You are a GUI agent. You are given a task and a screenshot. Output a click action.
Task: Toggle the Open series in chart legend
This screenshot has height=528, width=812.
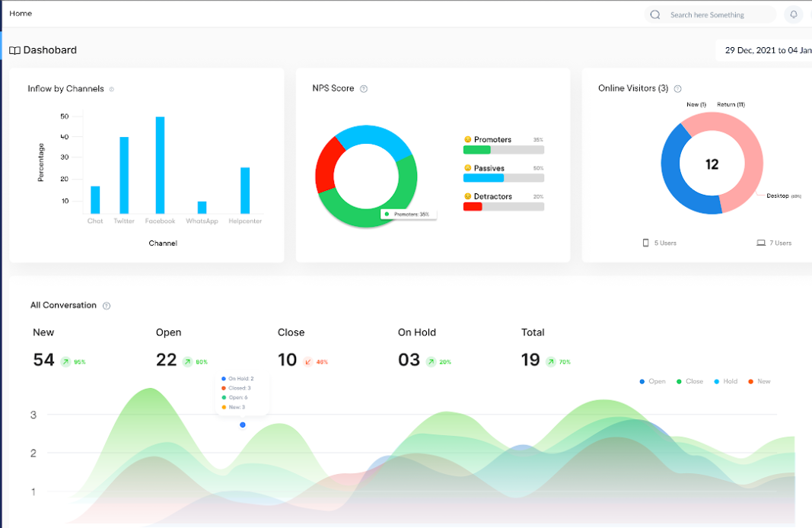[652, 381]
